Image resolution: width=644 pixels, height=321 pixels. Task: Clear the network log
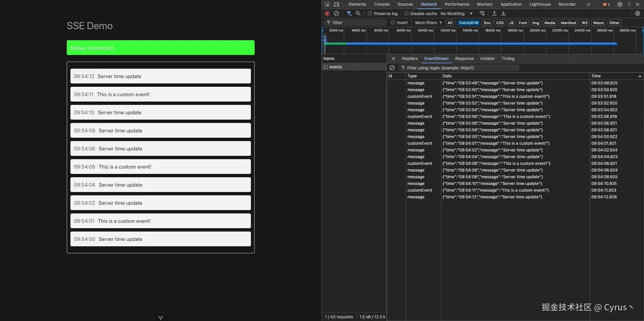tap(336, 13)
